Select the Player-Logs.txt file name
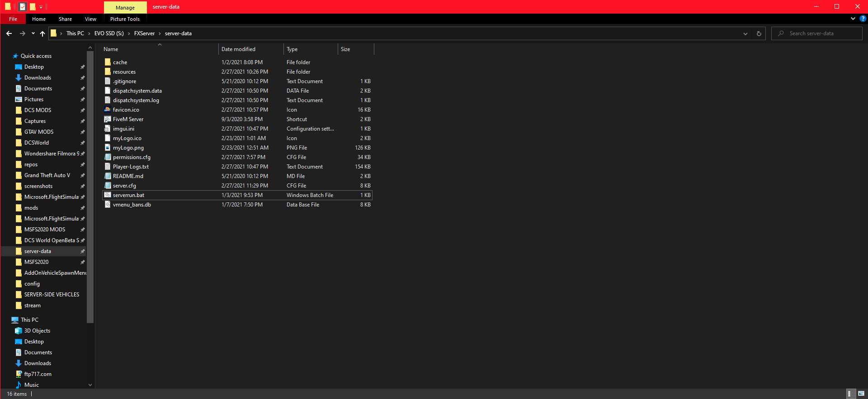The width and height of the screenshot is (868, 399). click(131, 167)
